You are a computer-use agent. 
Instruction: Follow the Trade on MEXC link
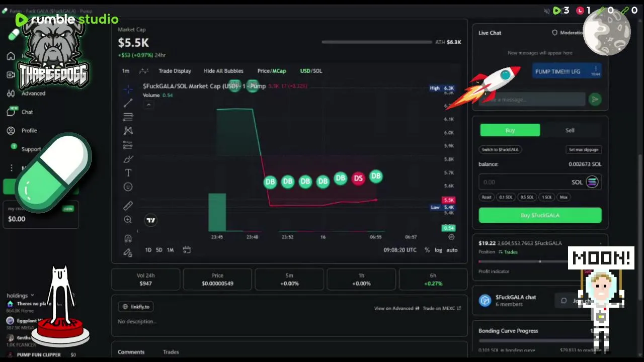[x=441, y=308]
